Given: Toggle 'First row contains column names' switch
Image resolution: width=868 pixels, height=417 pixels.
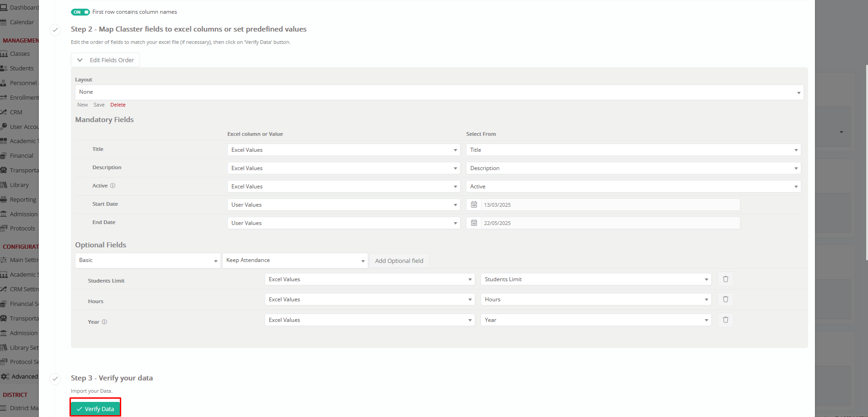Looking at the screenshot, I should [x=80, y=12].
